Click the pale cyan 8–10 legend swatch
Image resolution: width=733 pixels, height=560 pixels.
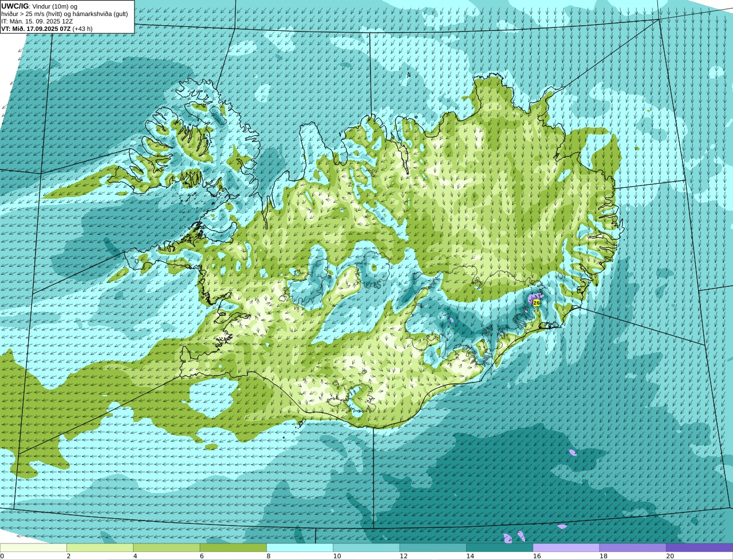[x=300, y=547]
